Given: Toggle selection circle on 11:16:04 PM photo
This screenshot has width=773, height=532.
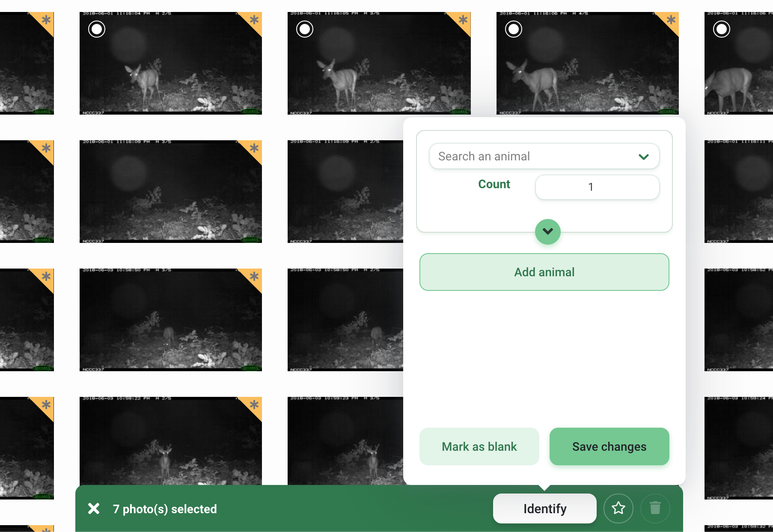Looking at the screenshot, I should 97,29.
